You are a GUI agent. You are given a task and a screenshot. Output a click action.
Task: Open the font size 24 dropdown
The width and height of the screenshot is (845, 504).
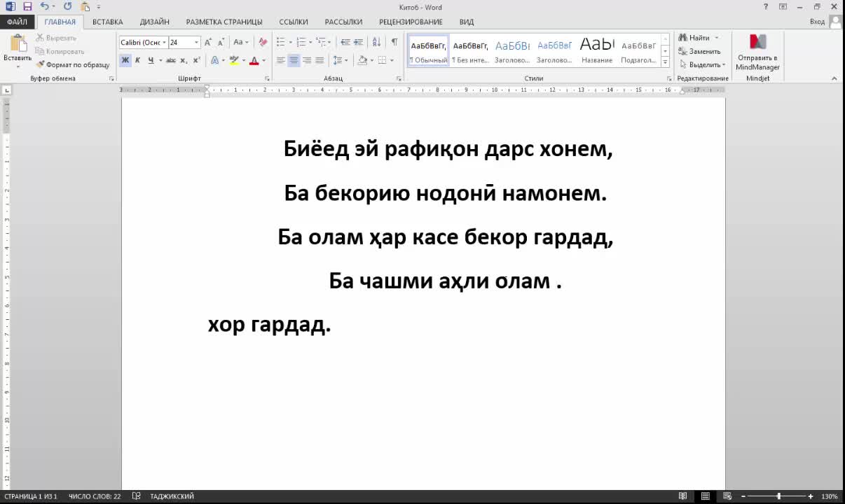tap(197, 43)
